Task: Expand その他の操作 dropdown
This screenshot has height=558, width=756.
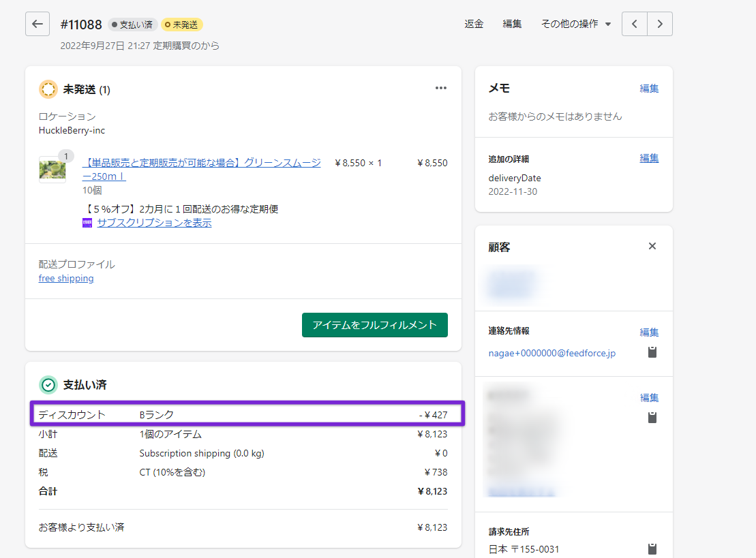Action: [x=576, y=24]
